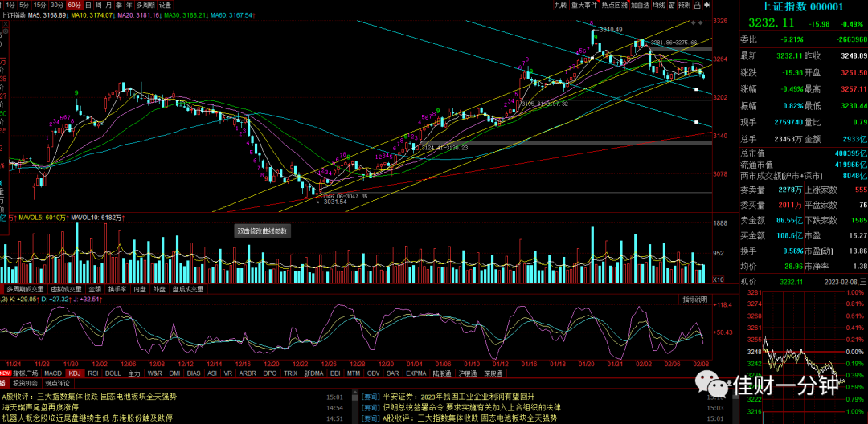This screenshot has height=424, width=868.
Task: Open 预测 forecast tool
Action: pyautogui.click(x=685, y=5)
